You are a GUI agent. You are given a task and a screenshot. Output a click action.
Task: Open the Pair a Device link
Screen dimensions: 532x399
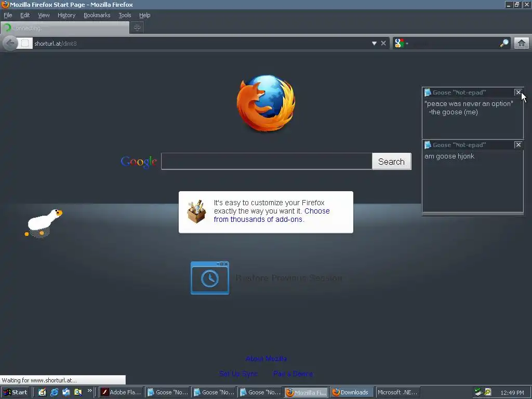(x=293, y=374)
